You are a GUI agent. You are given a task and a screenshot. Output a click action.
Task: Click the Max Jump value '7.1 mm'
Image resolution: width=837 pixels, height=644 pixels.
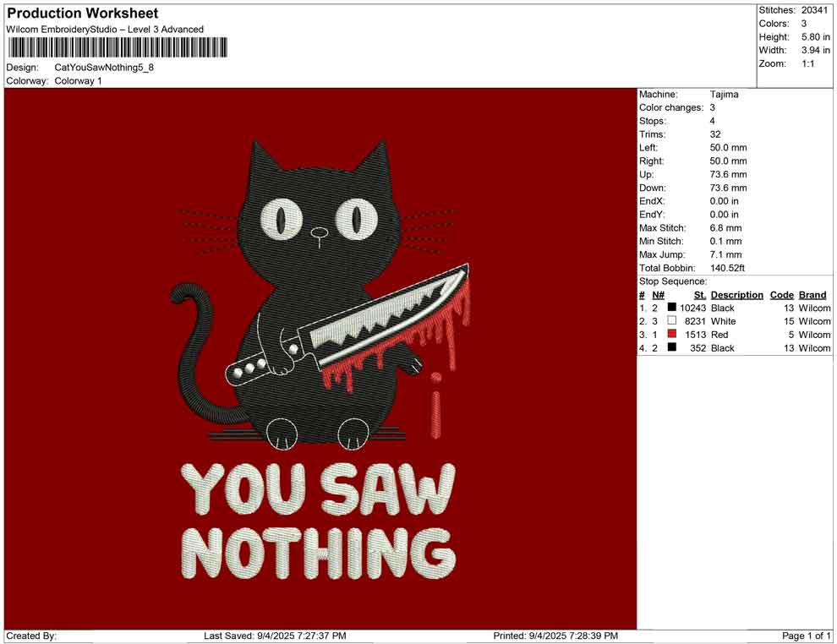coord(725,254)
